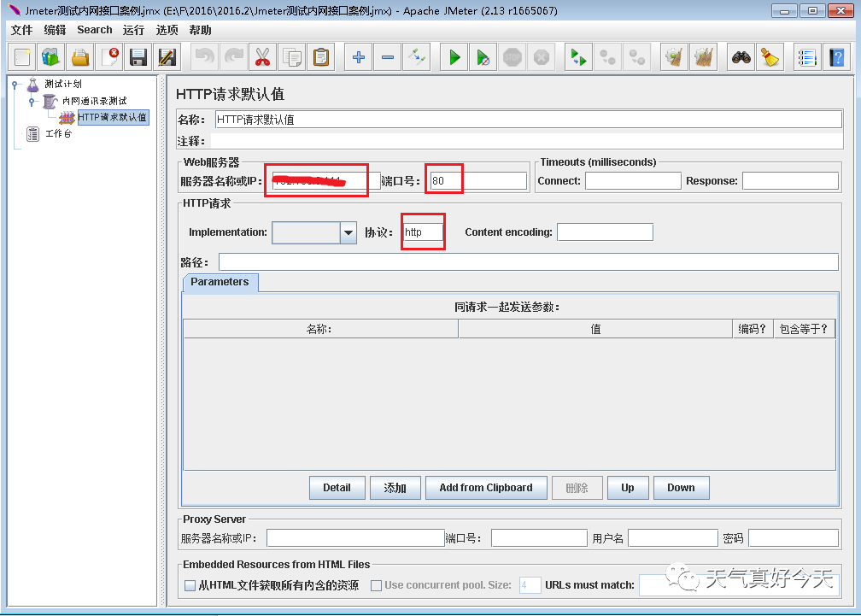The image size is (861, 616).
Task: Open the 帮助 menu
Action: click(201, 30)
